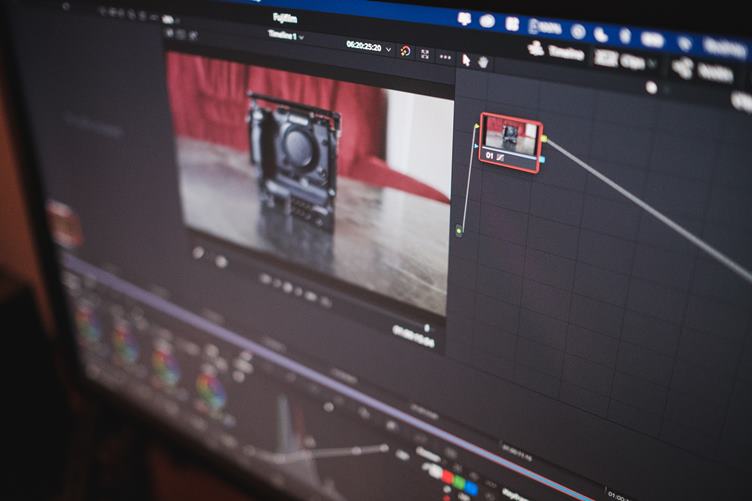Show the Timeline panel button

(x=556, y=50)
